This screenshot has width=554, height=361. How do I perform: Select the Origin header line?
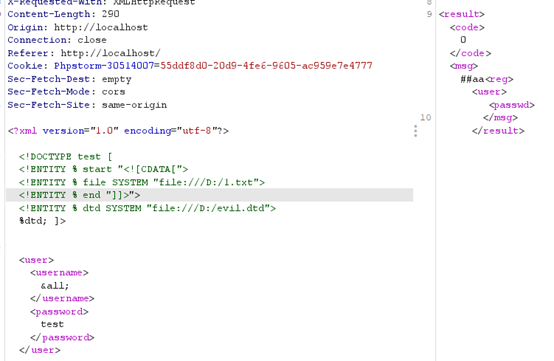78,27
